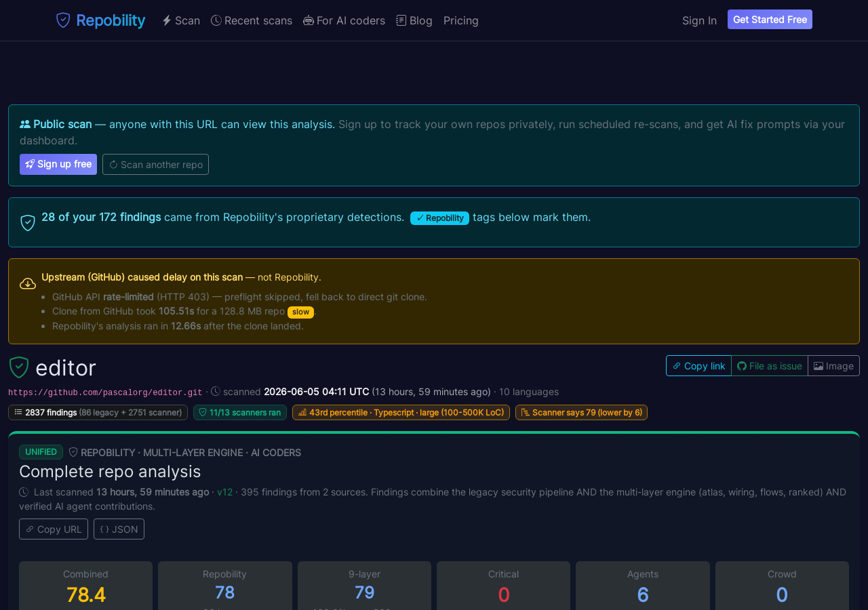Screen dimensions: 868x610
Task: Click the yellow slow badge
Action: [x=300, y=312]
